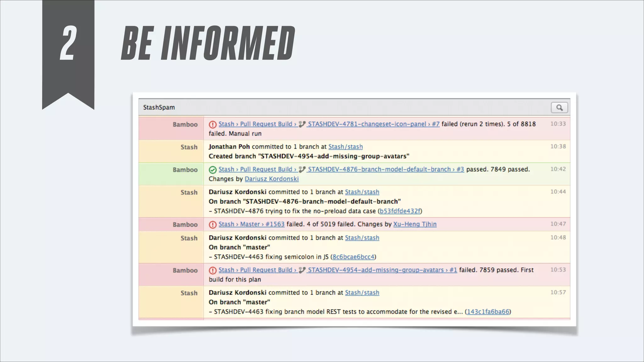Click branch icon before STASHDEV-4876 link
Screen dimensions: 644x362
302,169
